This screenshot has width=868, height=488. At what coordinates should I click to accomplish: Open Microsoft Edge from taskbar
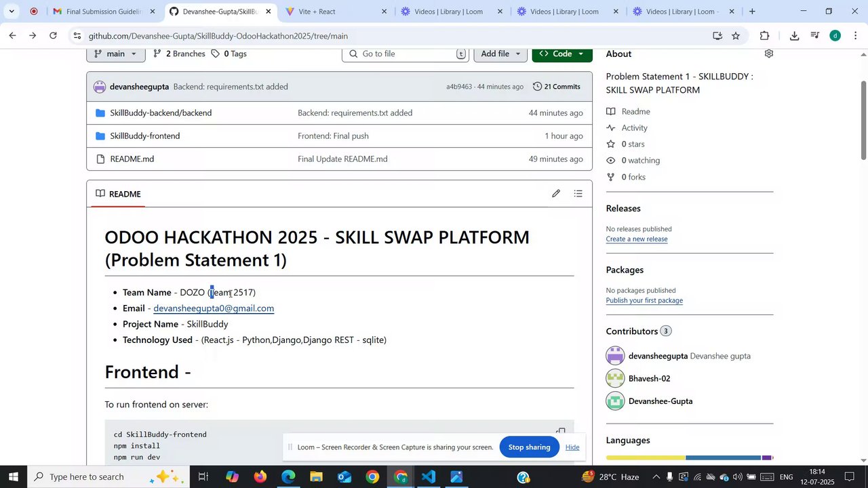click(289, 477)
